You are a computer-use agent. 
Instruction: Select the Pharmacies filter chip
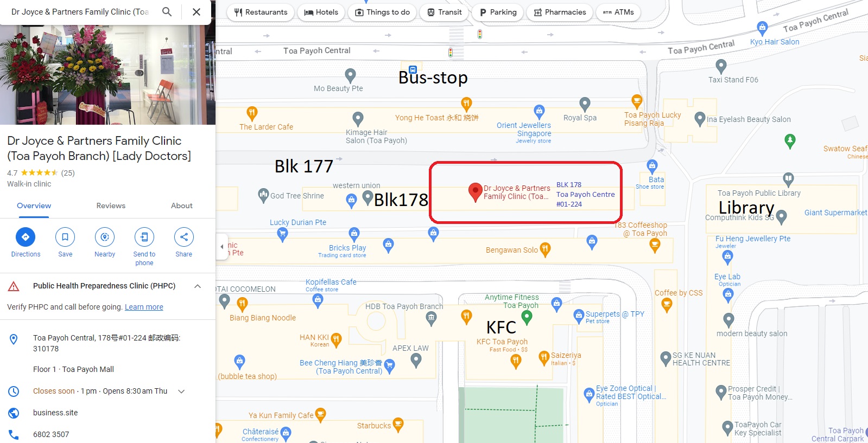(x=560, y=12)
